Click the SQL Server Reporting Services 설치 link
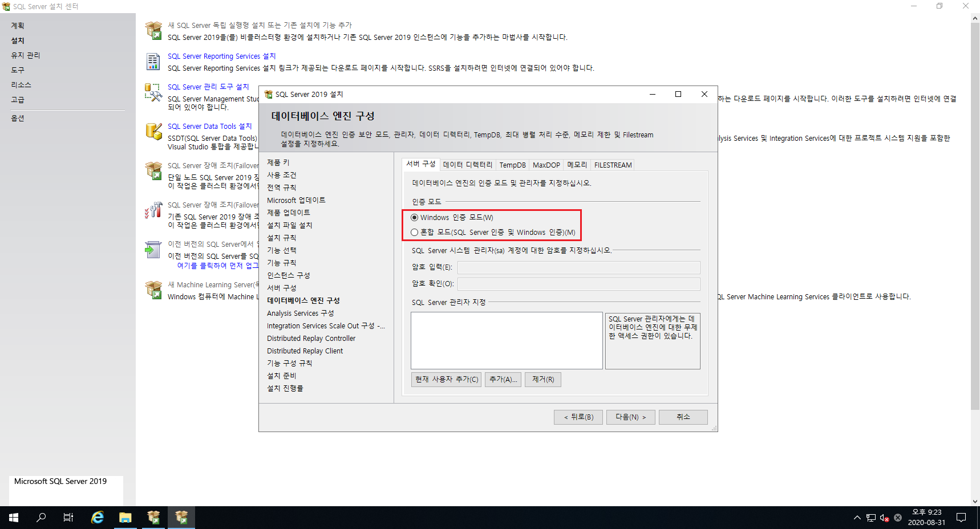This screenshot has height=529, width=980. 221,56
